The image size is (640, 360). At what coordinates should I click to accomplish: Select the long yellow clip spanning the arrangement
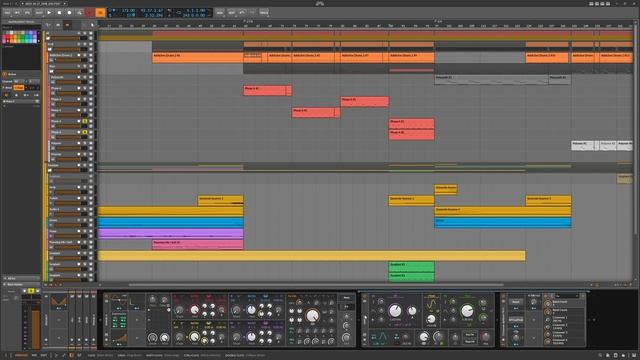pyautogui.click(x=311, y=256)
